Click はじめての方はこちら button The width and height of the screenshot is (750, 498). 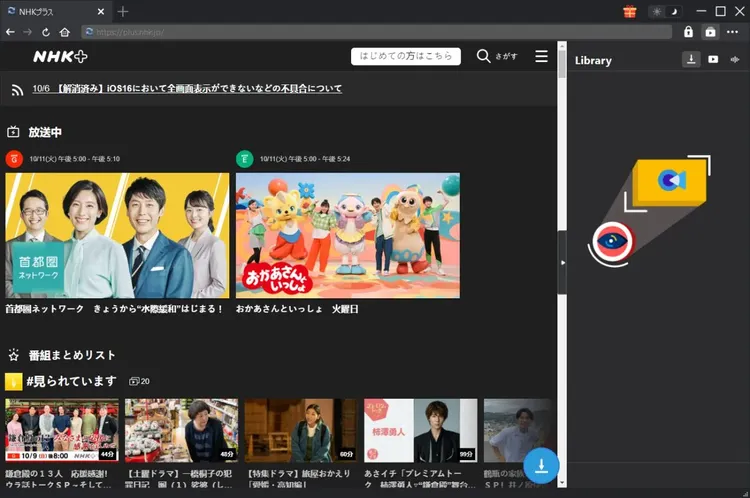pos(406,56)
